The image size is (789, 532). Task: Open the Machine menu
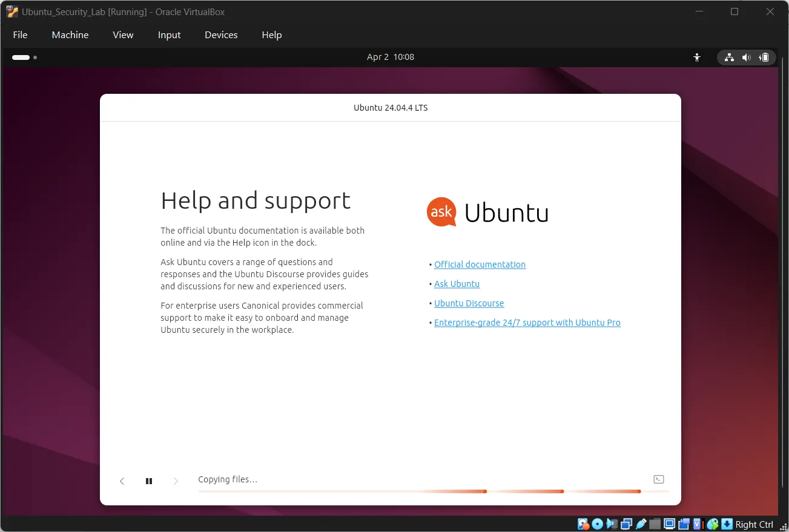tap(70, 34)
